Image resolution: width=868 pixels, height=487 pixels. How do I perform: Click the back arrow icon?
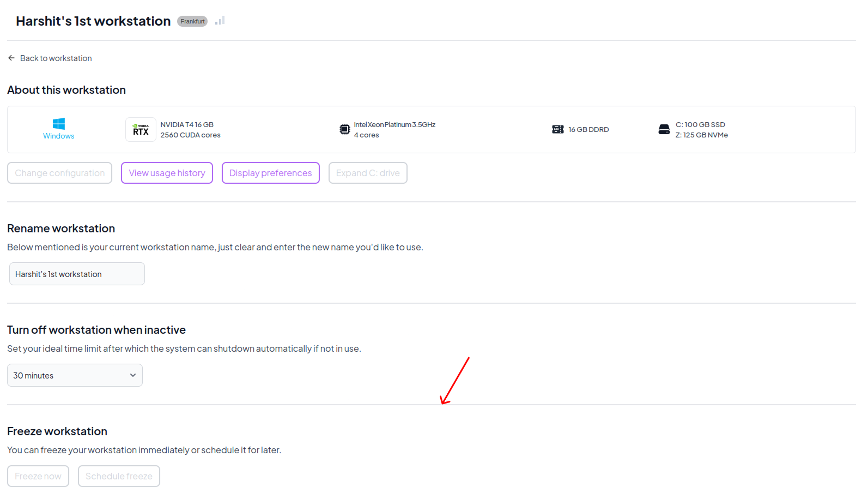tap(11, 58)
